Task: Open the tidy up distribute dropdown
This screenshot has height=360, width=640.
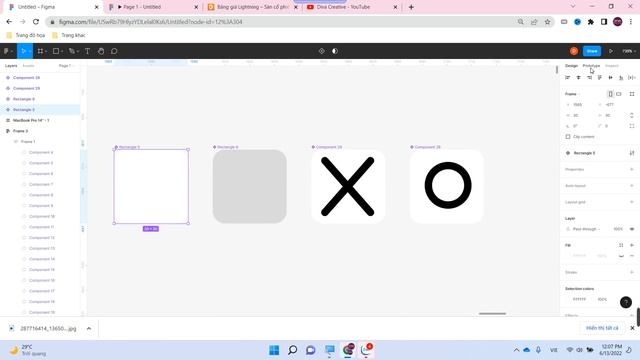Action: click(x=632, y=78)
